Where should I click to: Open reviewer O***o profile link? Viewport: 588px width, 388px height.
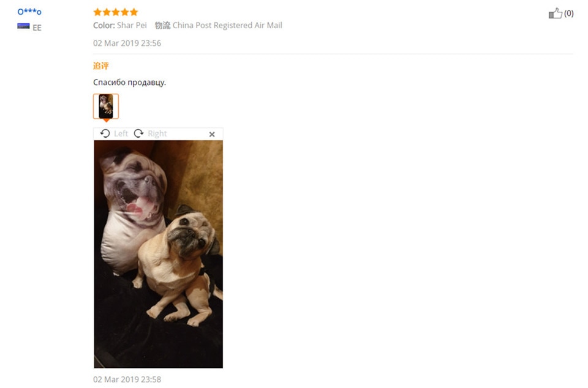click(x=29, y=12)
